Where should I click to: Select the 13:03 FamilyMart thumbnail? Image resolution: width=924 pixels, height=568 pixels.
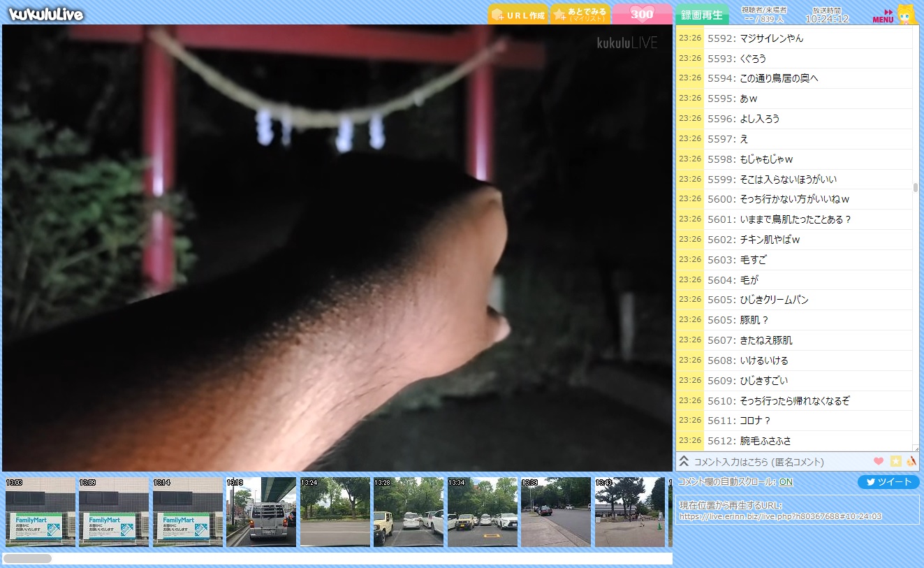40,512
